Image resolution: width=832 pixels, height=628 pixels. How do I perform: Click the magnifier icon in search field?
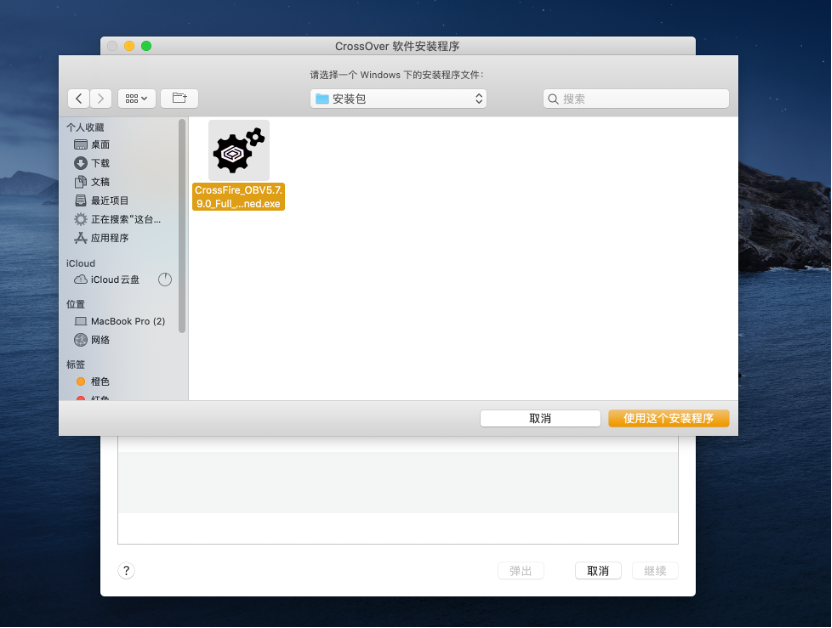tap(553, 99)
